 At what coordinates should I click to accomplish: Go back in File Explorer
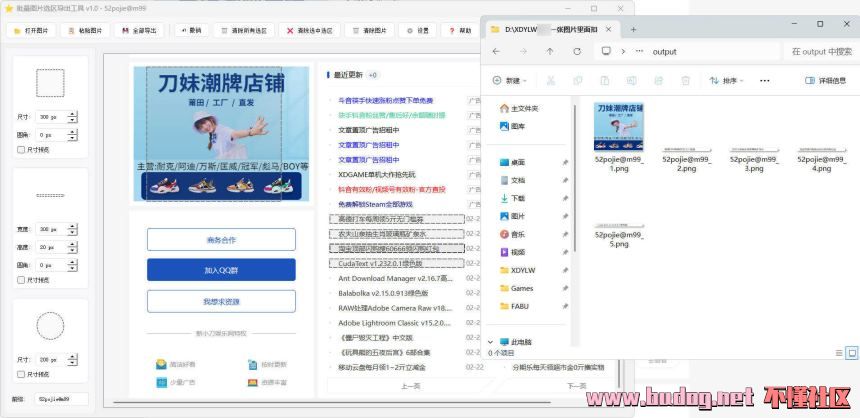[x=496, y=51]
